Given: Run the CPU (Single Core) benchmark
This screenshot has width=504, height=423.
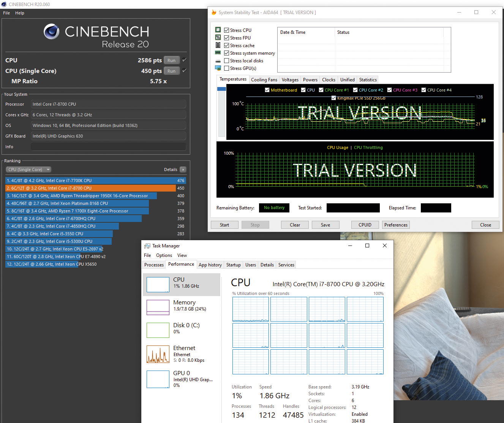Looking at the screenshot, I should click(171, 70).
